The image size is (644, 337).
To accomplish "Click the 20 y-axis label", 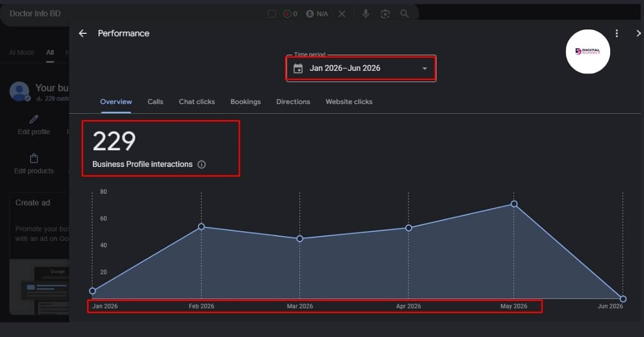I will click(x=104, y=272).
